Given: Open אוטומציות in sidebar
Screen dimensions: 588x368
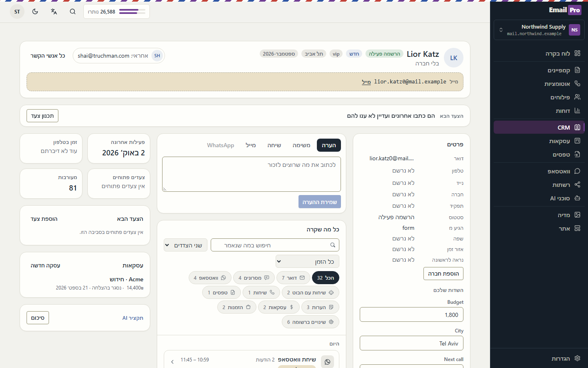Looking at the screenshot, I should (x=539, y=84).
